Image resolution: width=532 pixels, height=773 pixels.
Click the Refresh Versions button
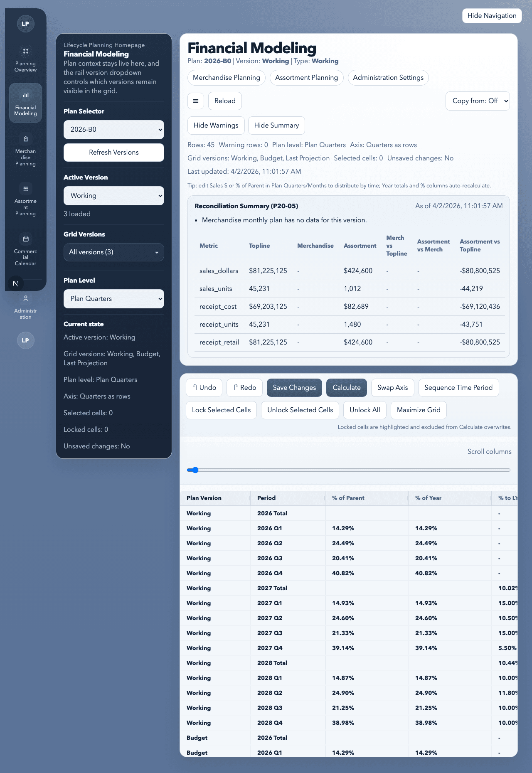[114, 153]
